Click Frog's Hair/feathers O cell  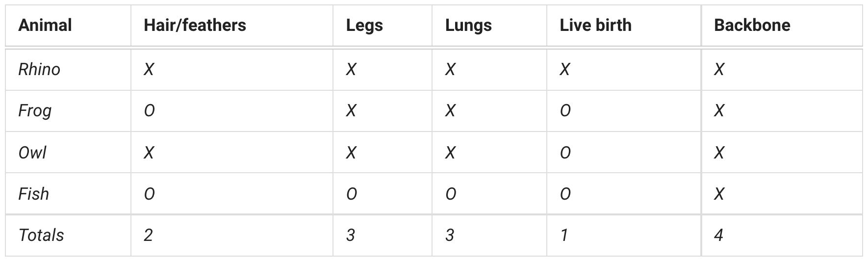click(x=149, y=111)
